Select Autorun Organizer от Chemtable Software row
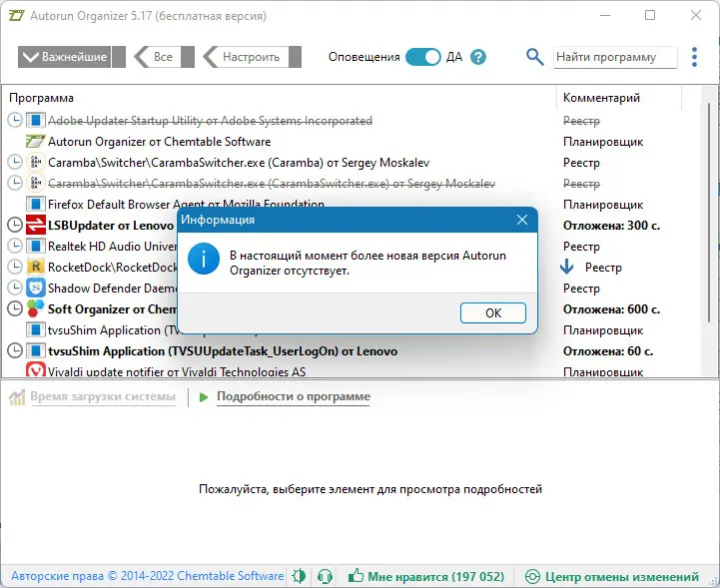 tap(352, 142)
